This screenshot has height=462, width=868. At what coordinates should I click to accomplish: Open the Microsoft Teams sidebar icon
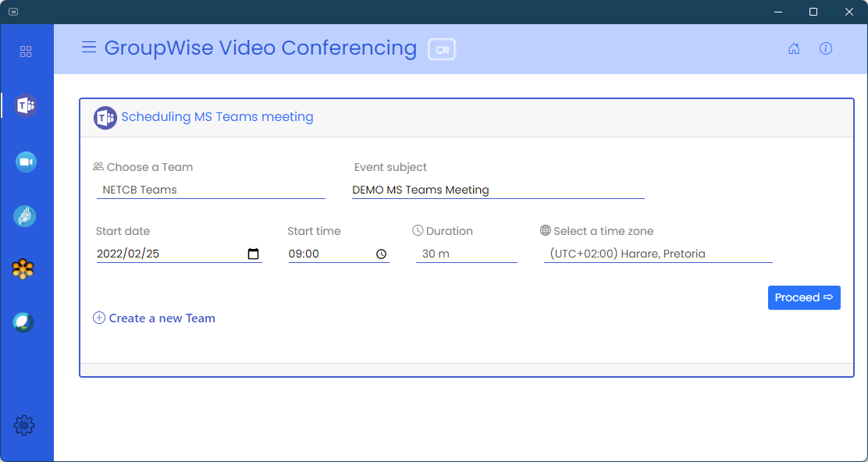(x=26, y=105)
